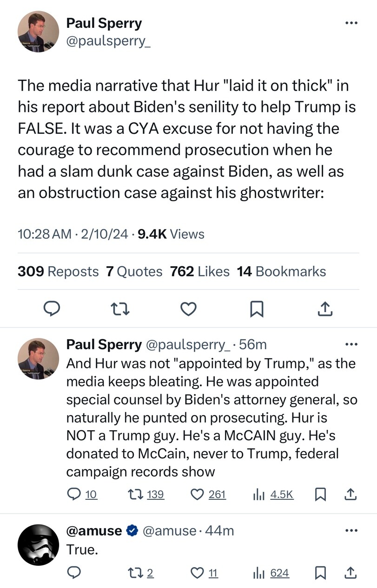Bookmark Paul Sperry's second tweet
Screen dimensions: 377x588
pos(320,495)
